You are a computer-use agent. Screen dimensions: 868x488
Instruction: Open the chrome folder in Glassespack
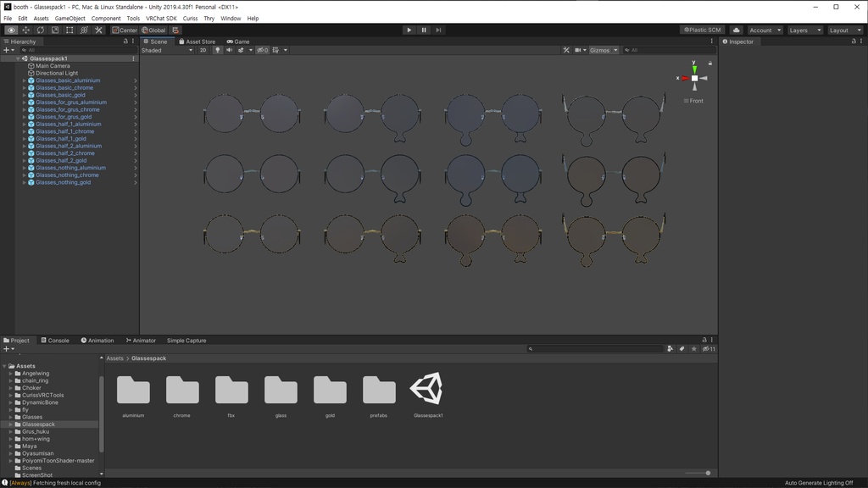[181, 391]
